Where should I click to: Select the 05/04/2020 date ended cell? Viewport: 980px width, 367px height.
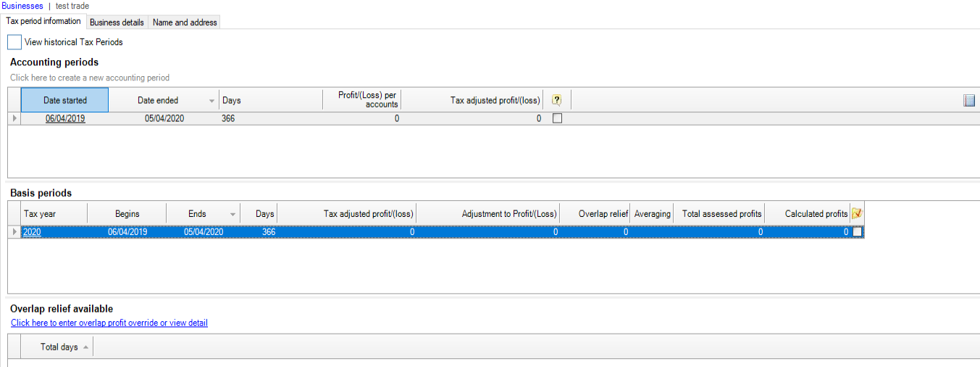(164, 118)
